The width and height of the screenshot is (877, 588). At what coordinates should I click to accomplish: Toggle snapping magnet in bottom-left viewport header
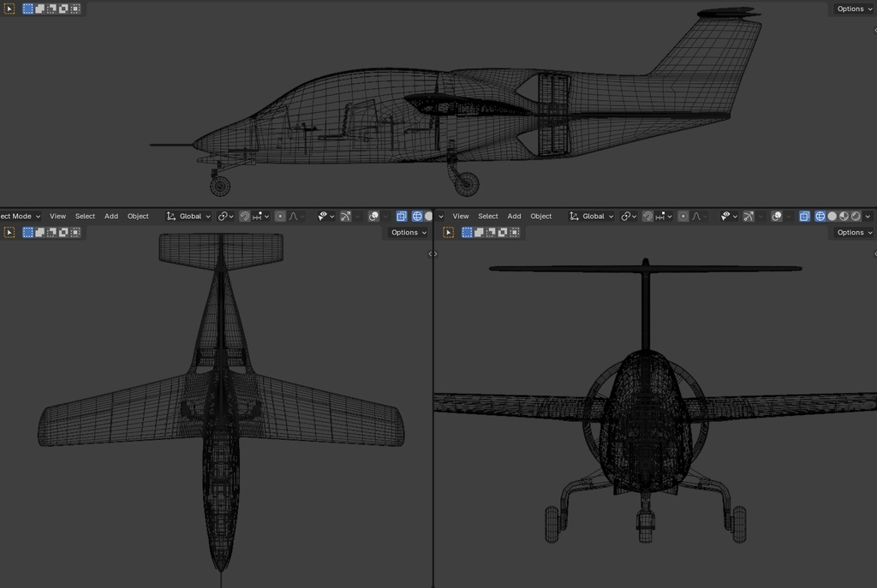click(244, 217)
